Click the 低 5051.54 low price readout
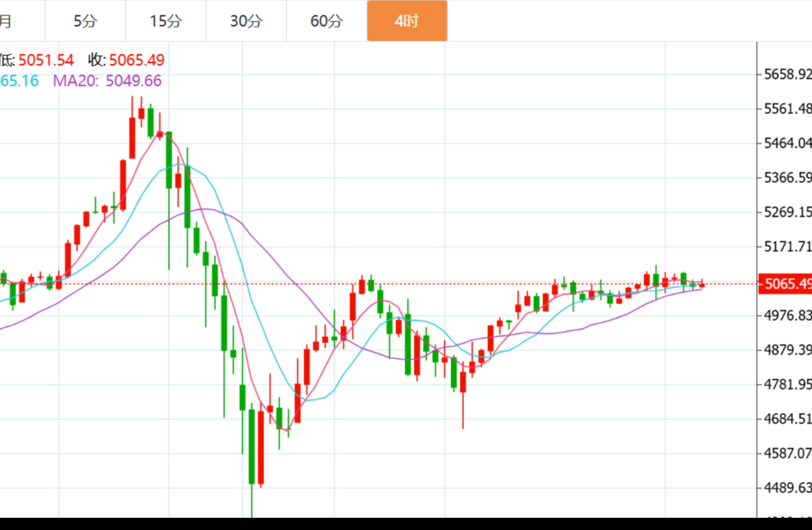The width and height of the screenshot is (812, 530). [x=38, y=60]
